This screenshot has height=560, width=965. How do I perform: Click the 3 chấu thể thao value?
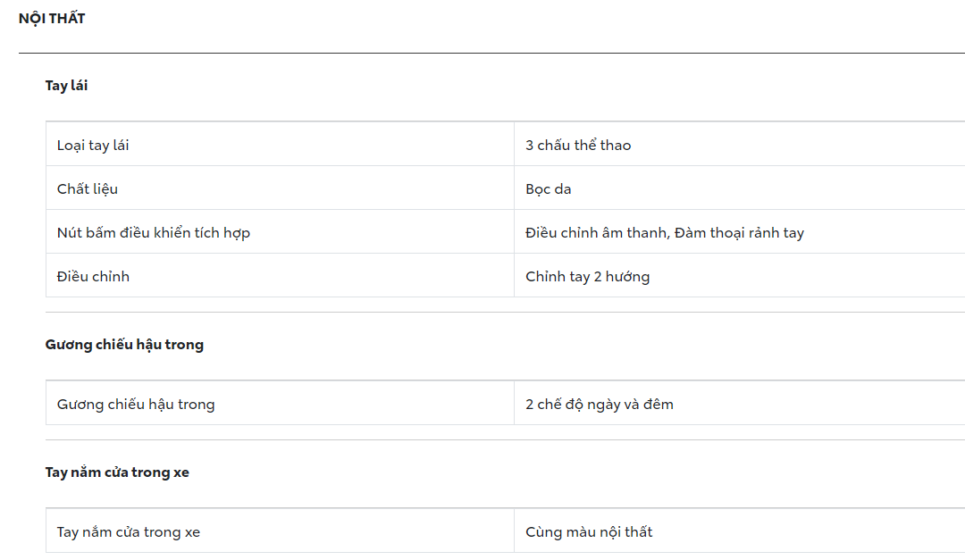click(x=578, y=145)
